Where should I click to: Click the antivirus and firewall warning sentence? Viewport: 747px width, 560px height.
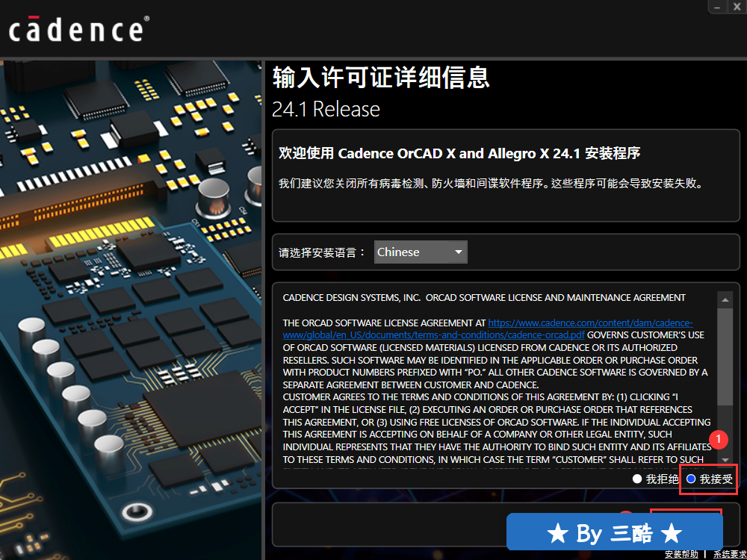point(492,184)
